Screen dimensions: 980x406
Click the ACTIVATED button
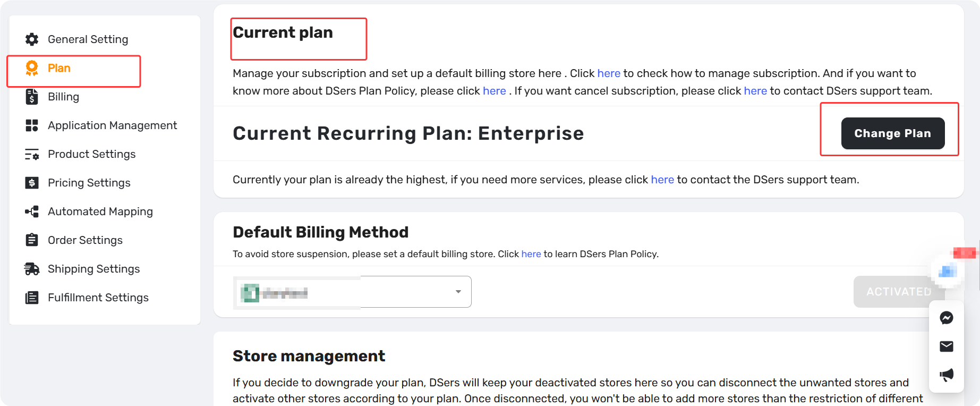[899, 292]
